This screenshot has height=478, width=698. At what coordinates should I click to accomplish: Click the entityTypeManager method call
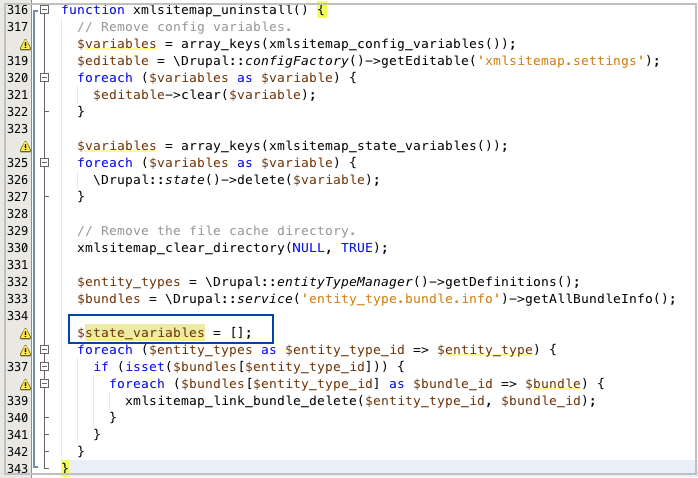345,282
